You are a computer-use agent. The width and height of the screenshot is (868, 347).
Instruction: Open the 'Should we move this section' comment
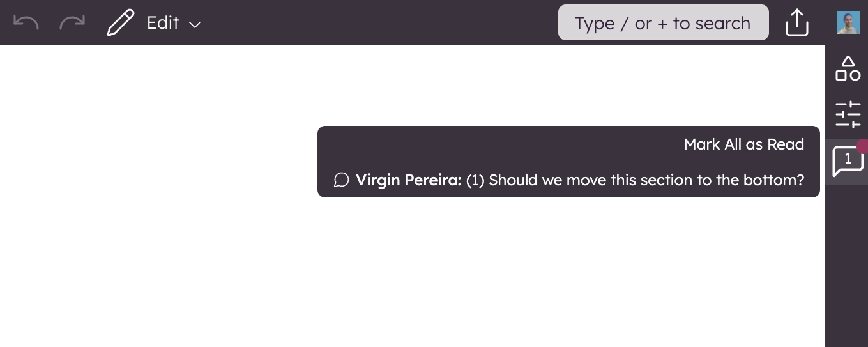tap(646, 180)
